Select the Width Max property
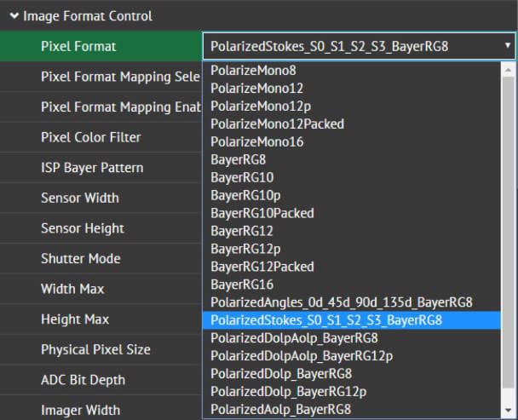This screenshot has width=518, height=420. 101,289
